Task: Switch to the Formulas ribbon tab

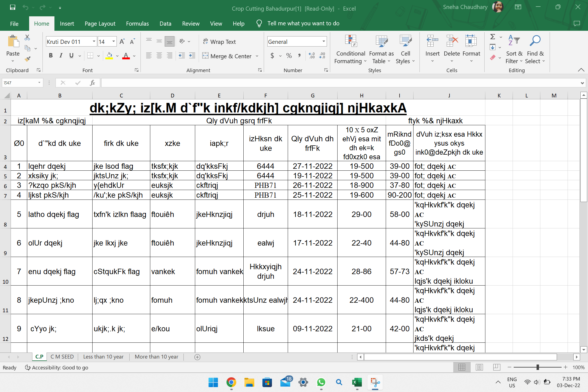Action: click(137, 24)
